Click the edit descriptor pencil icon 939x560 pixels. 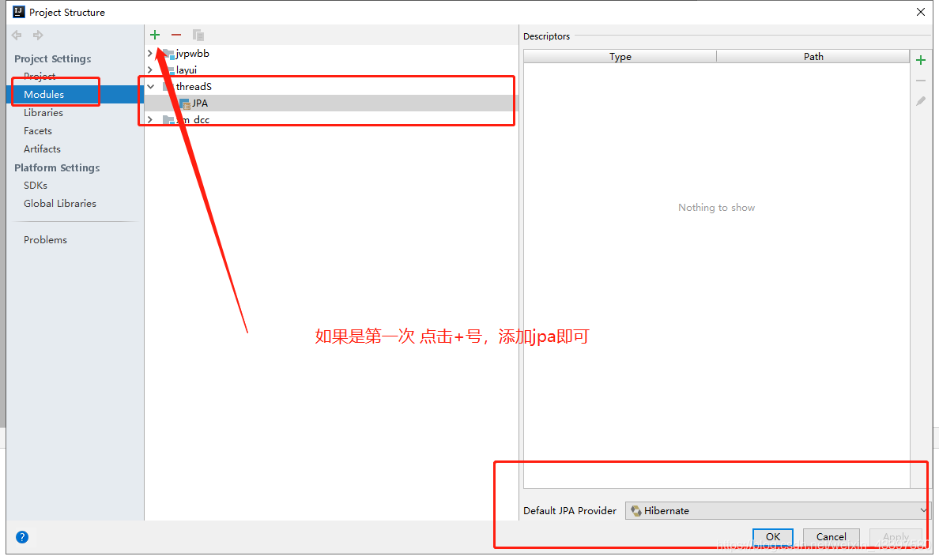[921, 102]
